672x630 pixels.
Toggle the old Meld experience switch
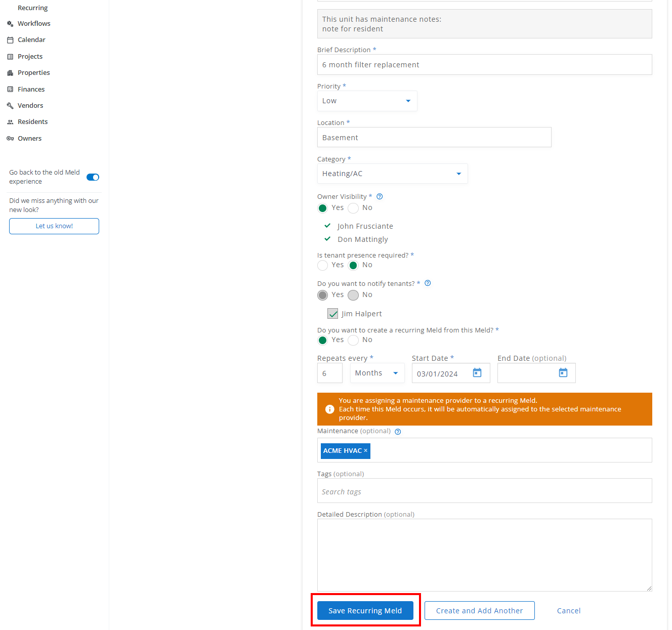[93, 177]
